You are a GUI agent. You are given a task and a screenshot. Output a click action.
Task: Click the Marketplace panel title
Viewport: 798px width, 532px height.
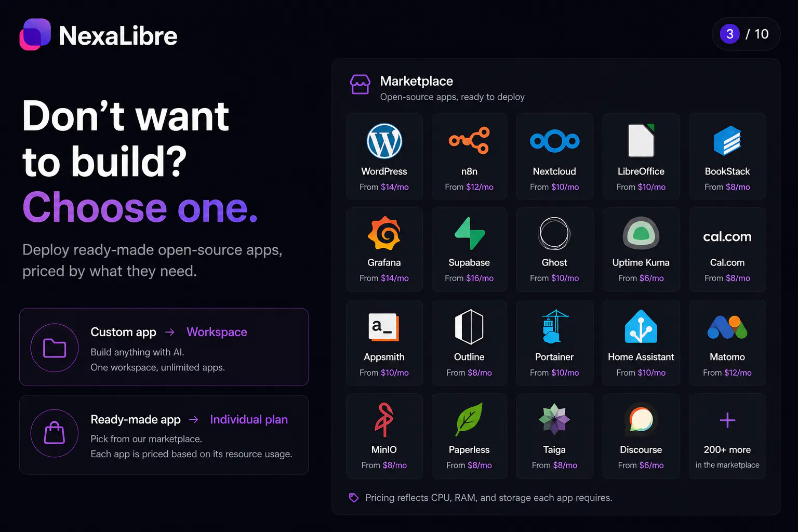click(x=417, y=81)
